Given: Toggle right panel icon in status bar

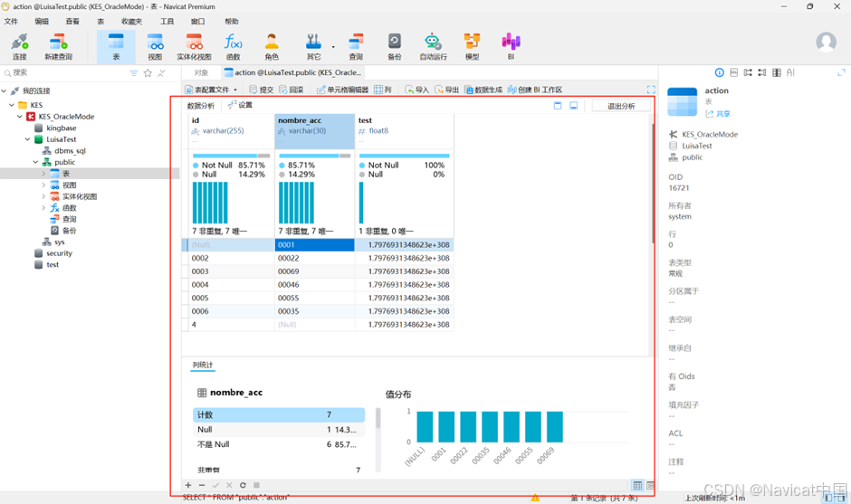Looking at the screenshot, I should point(841,498).
